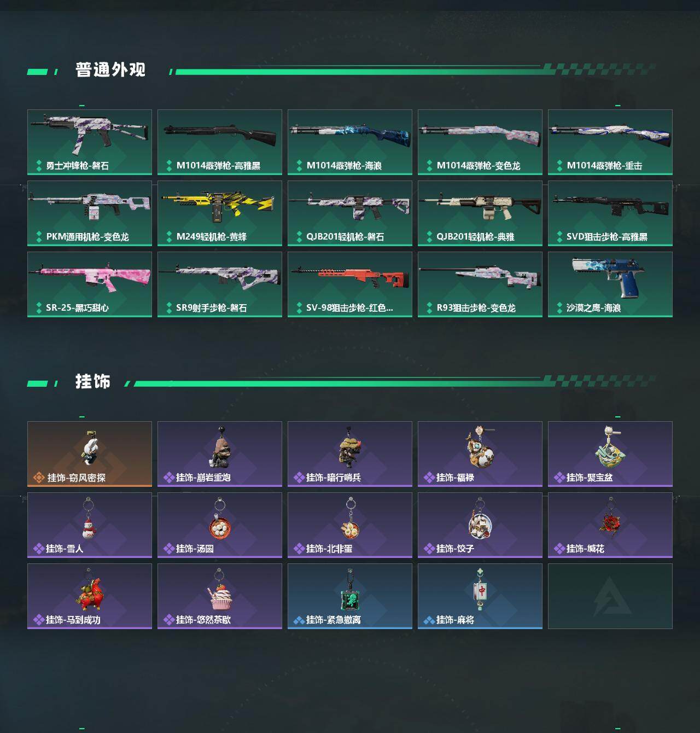700x733 pixels.
Task: Select the 勇士冲锋枪-磐石 weapon skin card
Action: 90,142
